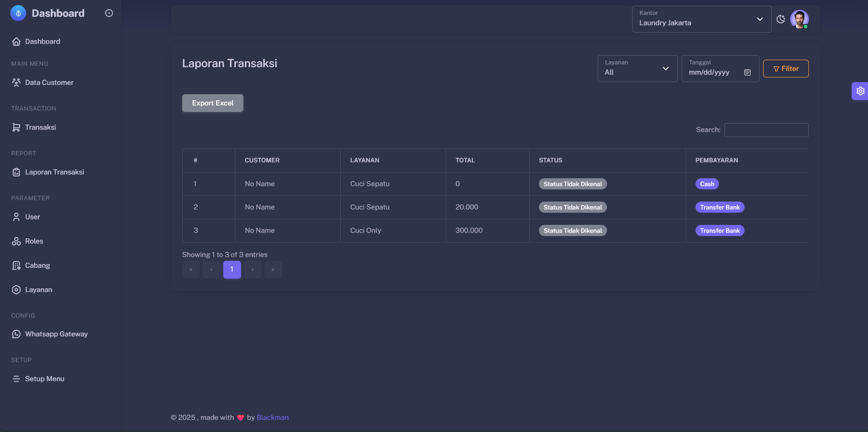Image resolution: width=868 pixels, height=432 pixels.
Task: Follow the Blackman footer link
Action: [x=272, y=418]
